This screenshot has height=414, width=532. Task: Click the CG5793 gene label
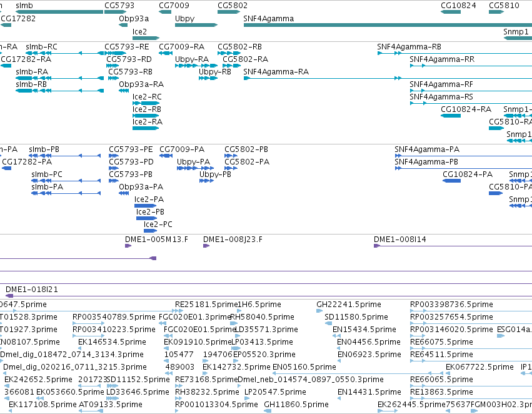click(119, 6)
